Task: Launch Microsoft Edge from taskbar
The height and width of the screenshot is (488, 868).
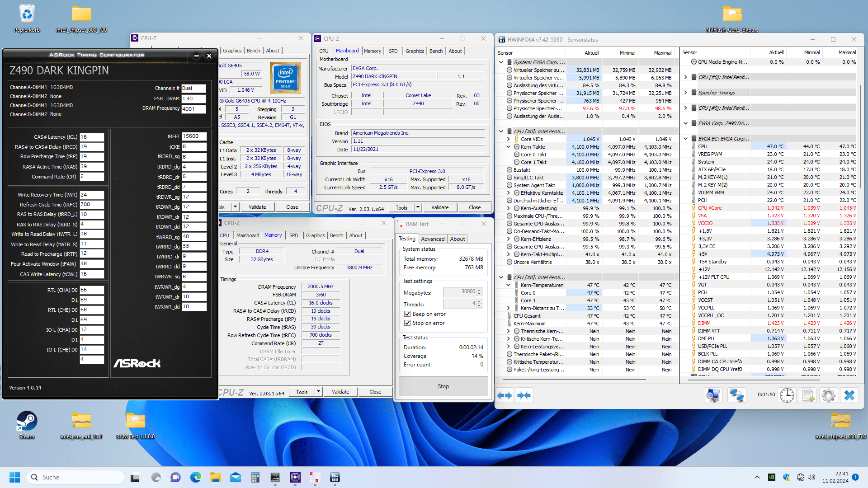Action: tap(196, 477)
